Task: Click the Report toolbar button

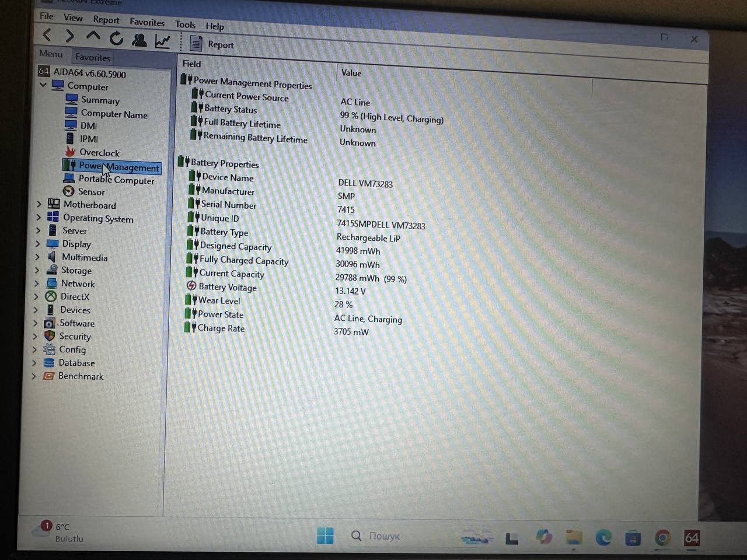Action: tap(211, 44)
